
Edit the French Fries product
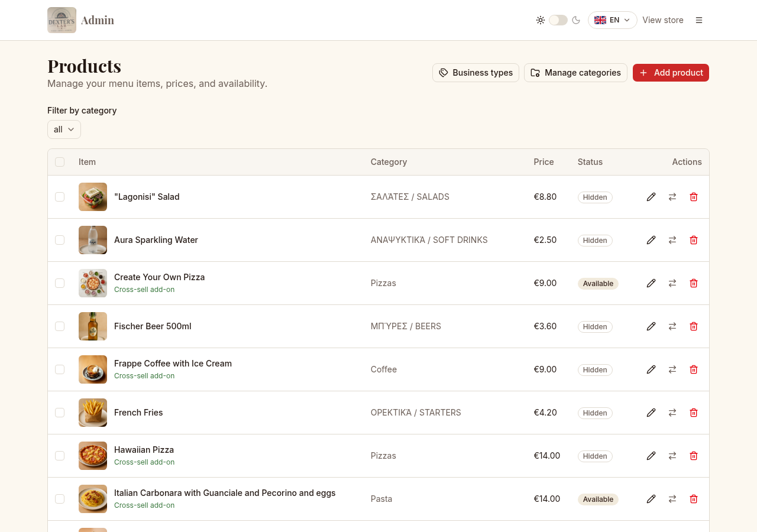click(651, 413)
